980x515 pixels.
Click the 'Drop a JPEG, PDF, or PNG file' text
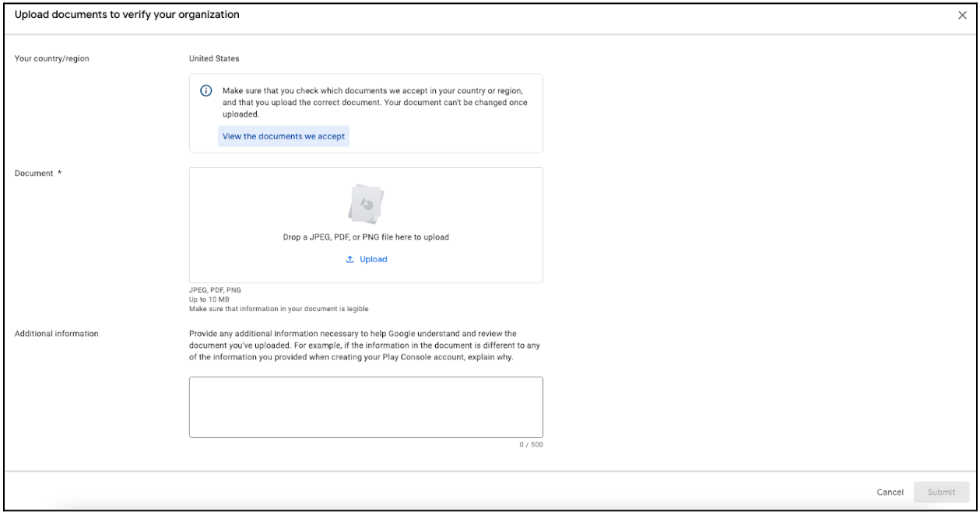pos(366,237)
